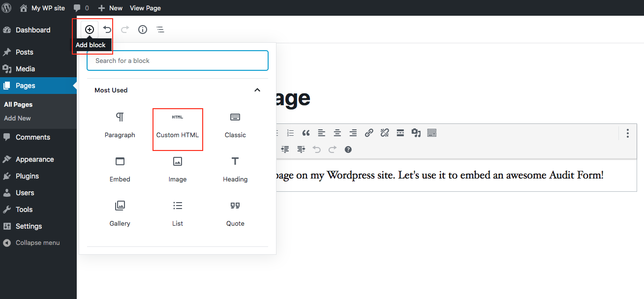The height and width of the screenshot is (299, 644).
Task: Open the content structure info icon
Action: click(x=143, y=30)
